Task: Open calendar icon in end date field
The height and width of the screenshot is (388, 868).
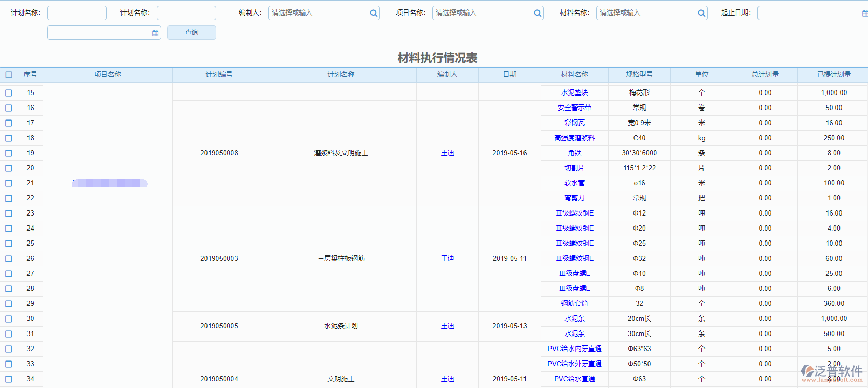Action: click(x=155, y=33)
